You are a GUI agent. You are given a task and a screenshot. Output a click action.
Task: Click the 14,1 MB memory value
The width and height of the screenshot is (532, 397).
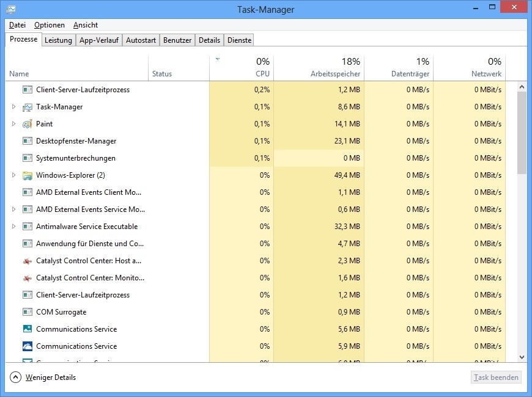coord(347,124)
